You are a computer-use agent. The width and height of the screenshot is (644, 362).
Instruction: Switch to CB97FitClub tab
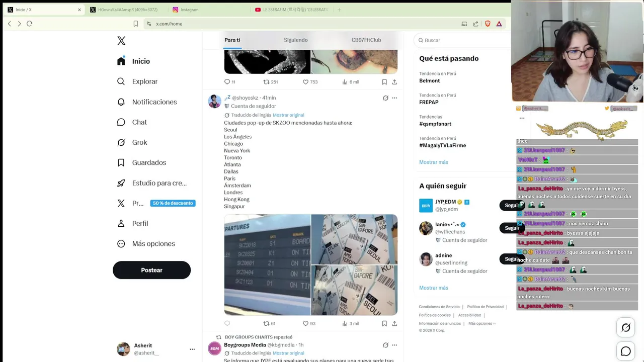point(366,40)
